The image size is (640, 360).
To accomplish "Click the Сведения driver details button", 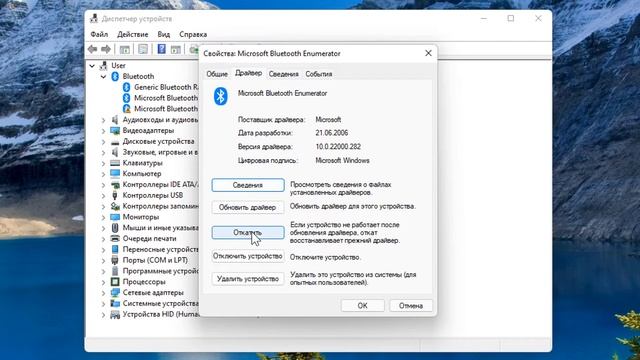I will (248, 185).
